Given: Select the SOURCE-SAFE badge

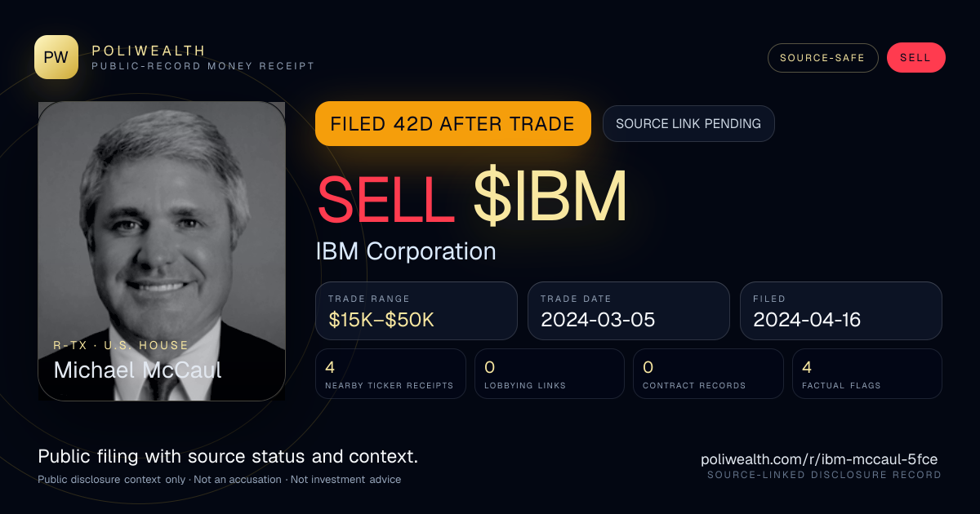Looking at the screenshot, I should coord(822,58).
